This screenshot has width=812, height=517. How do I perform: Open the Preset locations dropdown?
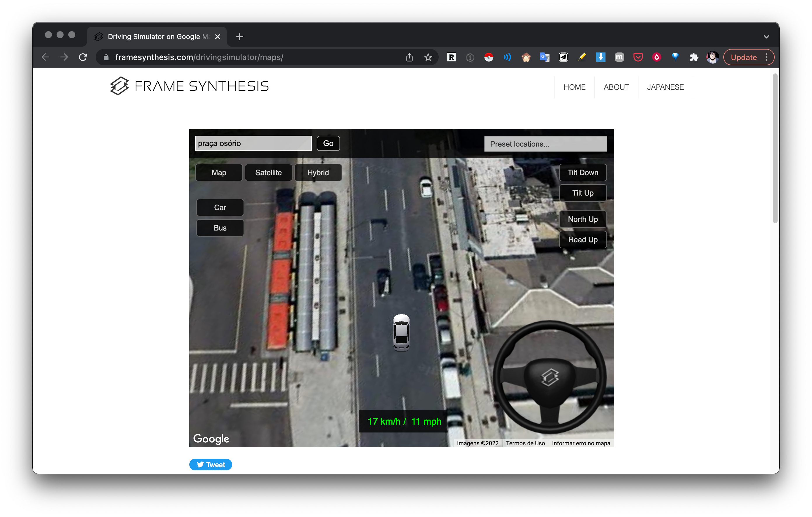(545, 144)
